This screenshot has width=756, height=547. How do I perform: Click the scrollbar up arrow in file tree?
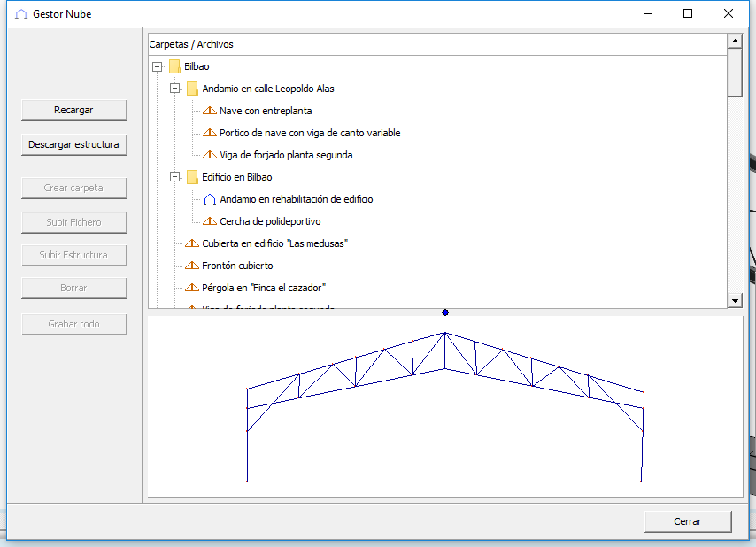click(x=734, y=41)
